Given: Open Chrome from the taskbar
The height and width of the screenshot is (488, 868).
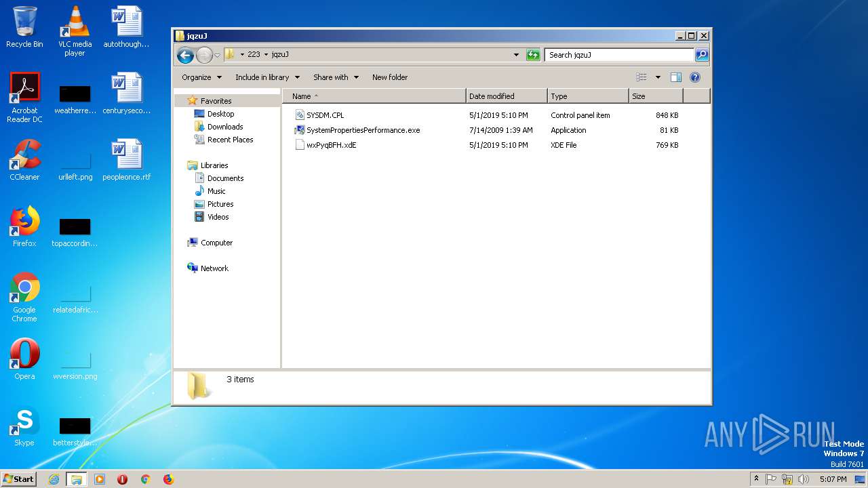Looking at the screenshot, I should tap(145, 479).
